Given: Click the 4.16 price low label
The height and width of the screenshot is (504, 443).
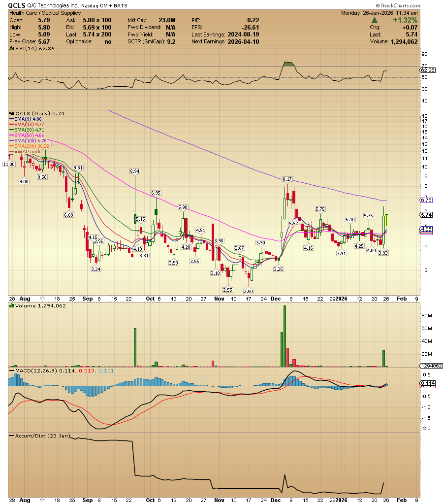Looking at the screenshot, I should click(x=309, y=248).
